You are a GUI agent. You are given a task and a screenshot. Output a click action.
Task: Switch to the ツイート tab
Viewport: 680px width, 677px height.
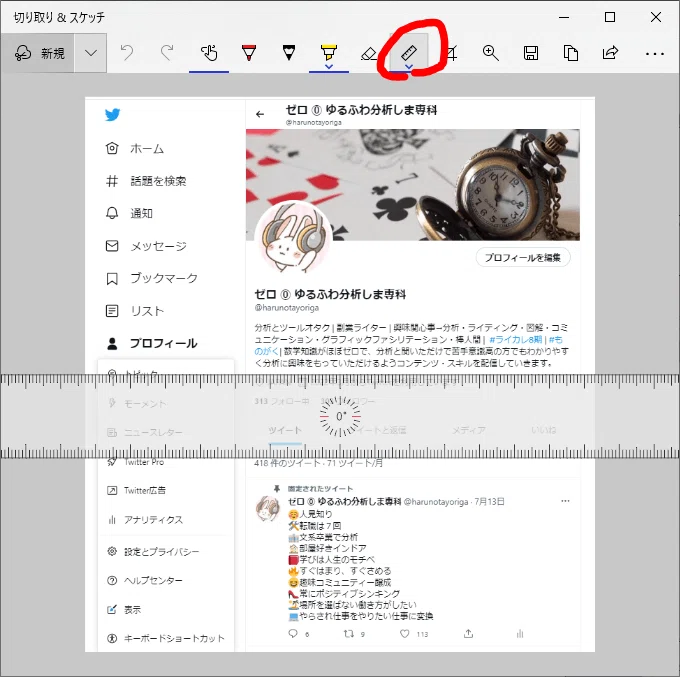pyautogui.click(x=285, y=430)
